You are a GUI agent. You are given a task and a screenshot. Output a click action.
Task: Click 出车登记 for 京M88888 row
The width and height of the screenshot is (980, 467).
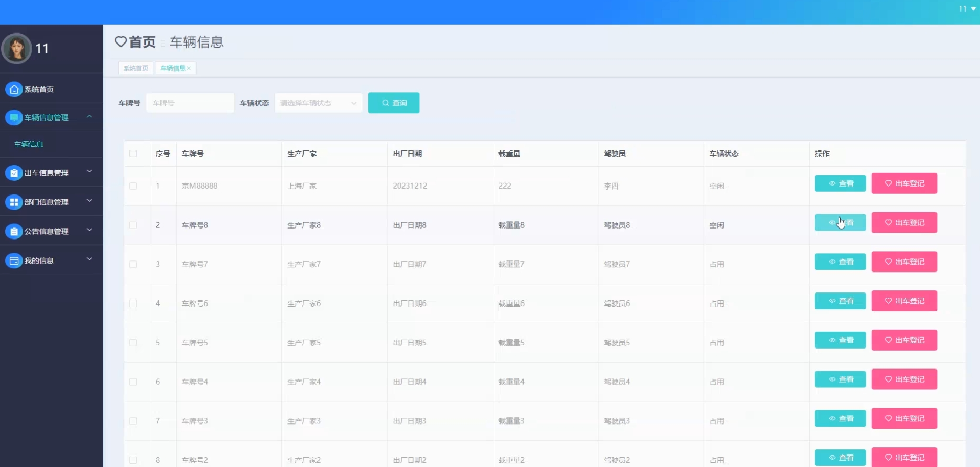pyautogui.click(x=904, y=183)
